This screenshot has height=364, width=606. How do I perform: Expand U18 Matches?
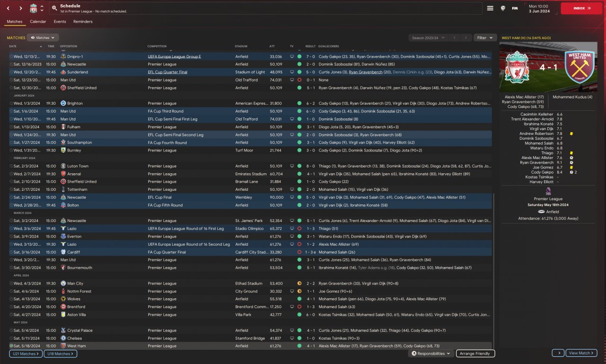(61, 354)
